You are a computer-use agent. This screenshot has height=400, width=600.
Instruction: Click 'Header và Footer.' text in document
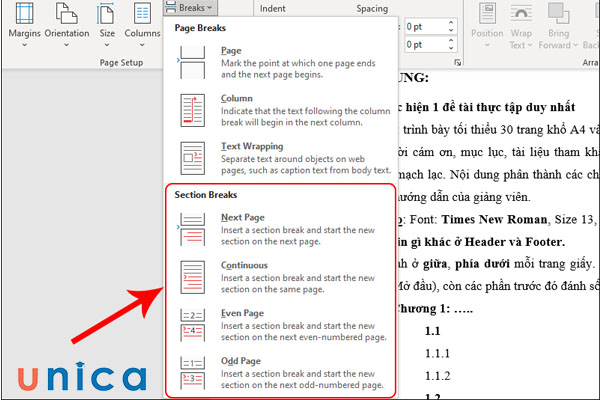(514, 242)
